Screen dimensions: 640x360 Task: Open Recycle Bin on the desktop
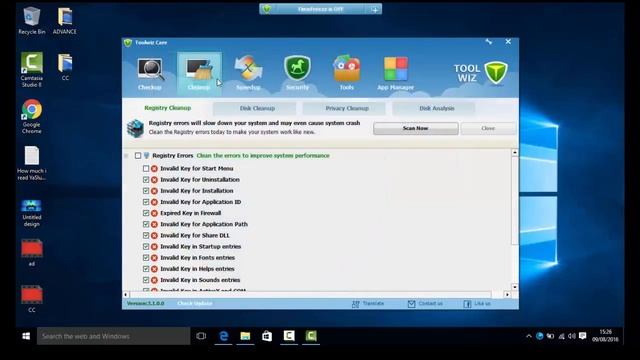(x=31, y=21)
